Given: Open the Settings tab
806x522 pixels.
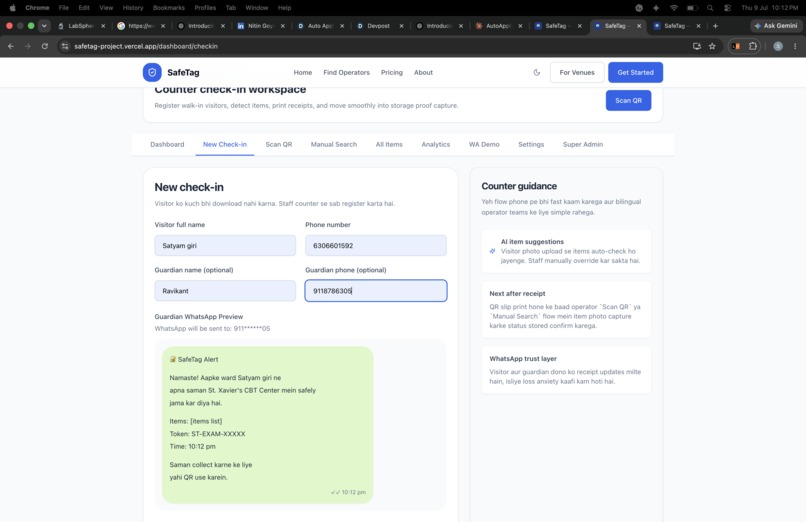Looking at the screenshot, I should [531, 144].
